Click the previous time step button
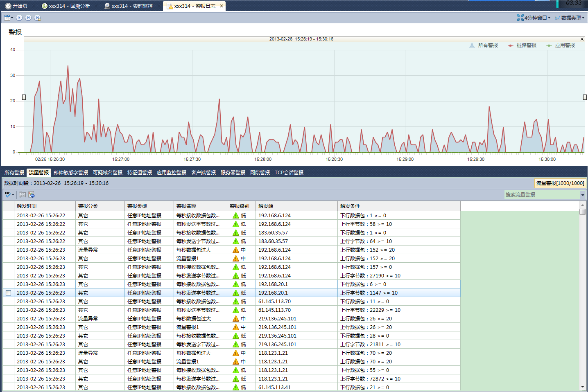Screen dimensions: 588x392 click(19, 18)
